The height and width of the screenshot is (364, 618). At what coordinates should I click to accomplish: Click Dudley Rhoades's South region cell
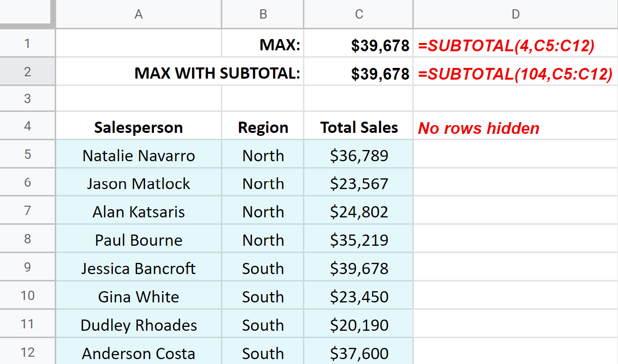pyautogui.click(x=263, y=324)
